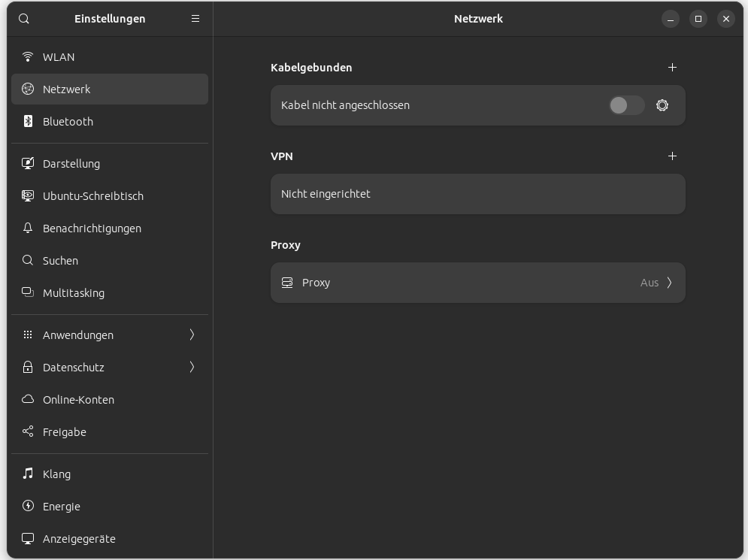Open the hamburger menu in the sidebar header
This screenshot has width=748, height=560.
195,19
